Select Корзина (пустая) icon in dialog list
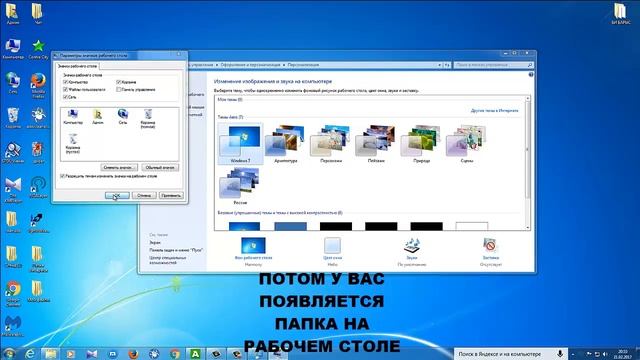 [x=73, y=144]
